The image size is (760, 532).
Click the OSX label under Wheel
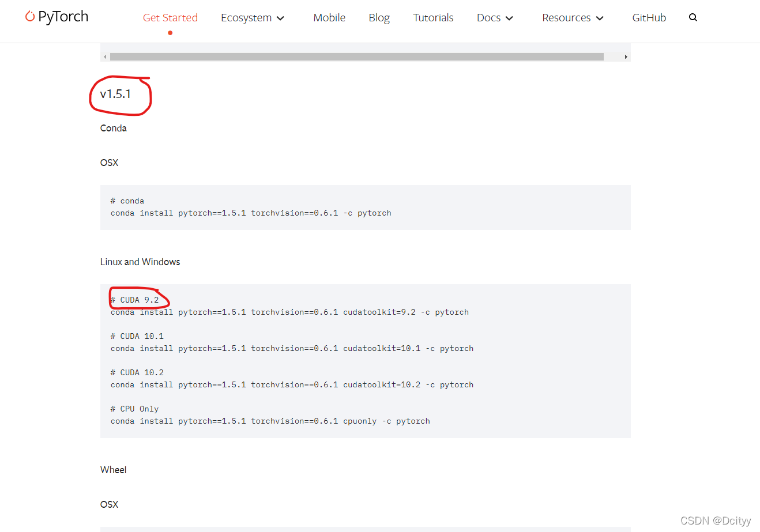click(x=109, y=504)
